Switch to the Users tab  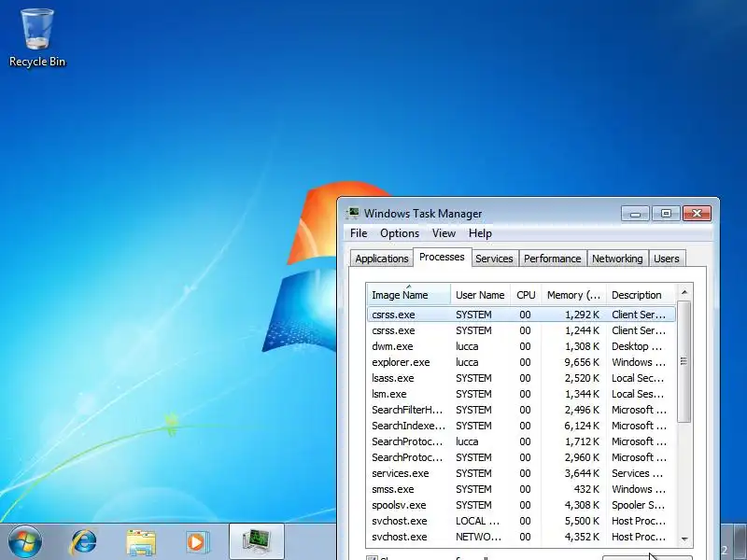[x=667, y=259]
